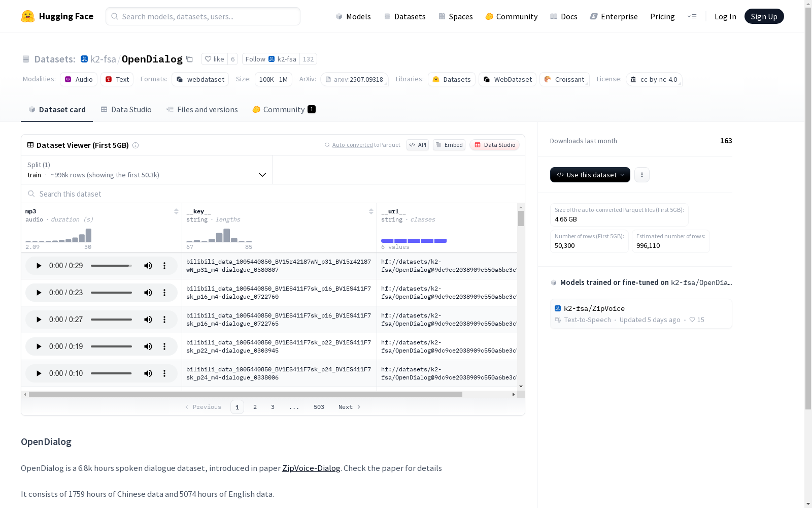Screen dimensions: 812x508
Task: Open more options for 0:29 audio
Action: click(x=164, y=266)
